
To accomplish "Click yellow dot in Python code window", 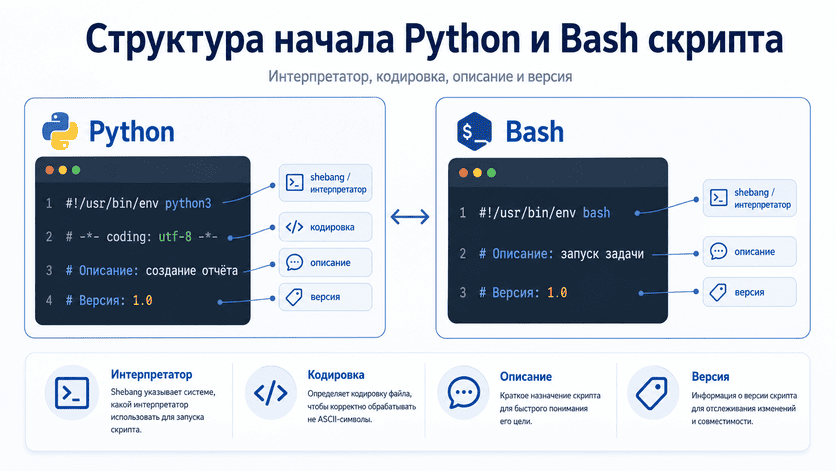I will click(x=63, y=170).
